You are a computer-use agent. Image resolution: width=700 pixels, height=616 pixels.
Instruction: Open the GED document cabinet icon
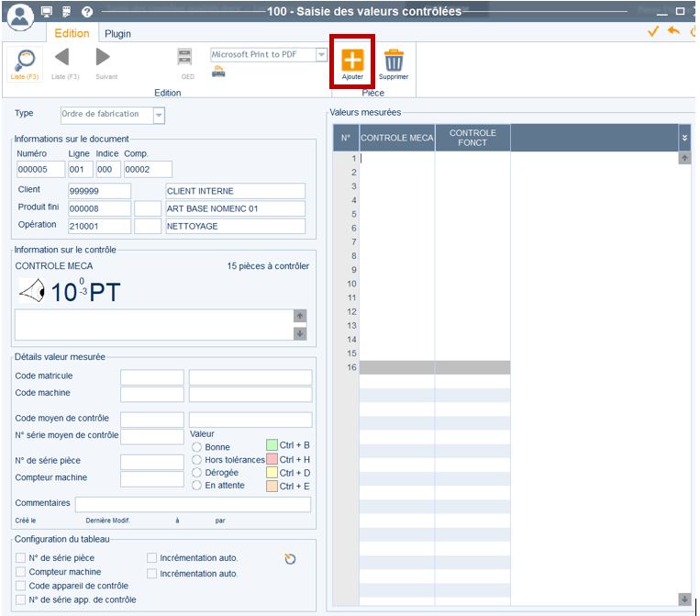click(184, 58)
